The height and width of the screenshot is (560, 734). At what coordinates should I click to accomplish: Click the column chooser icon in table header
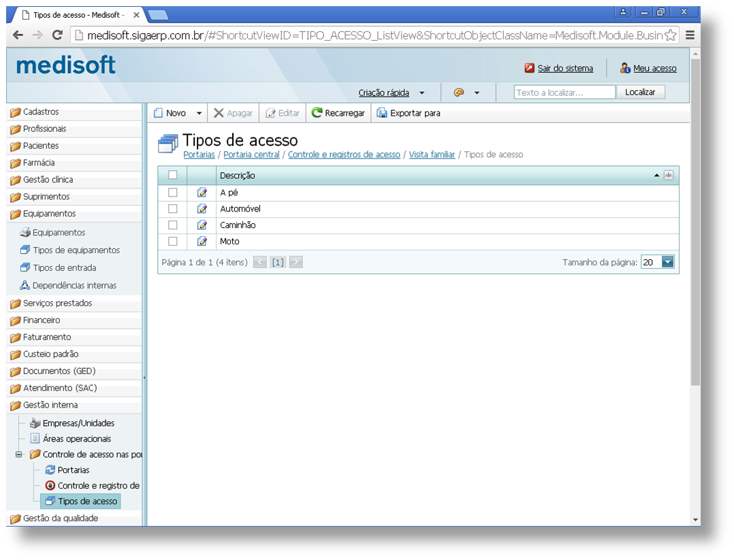point(669,175)
